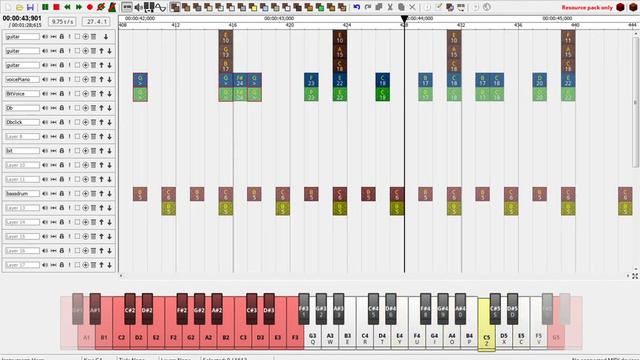Lock the Db layer
Screen dimensions: 640x360
pyautogui.click(x=62, y=108)
